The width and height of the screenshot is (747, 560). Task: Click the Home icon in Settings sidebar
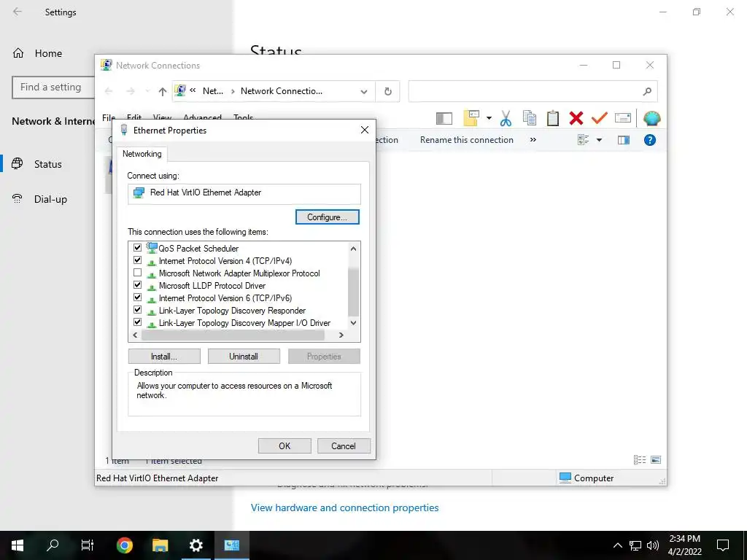click(x=18, y=52)
